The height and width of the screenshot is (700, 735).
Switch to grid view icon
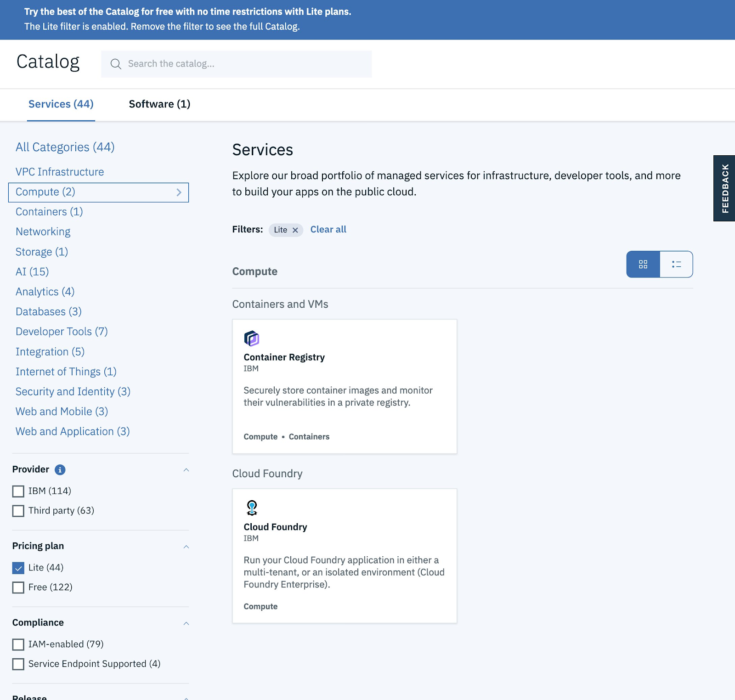pos(643,264)
